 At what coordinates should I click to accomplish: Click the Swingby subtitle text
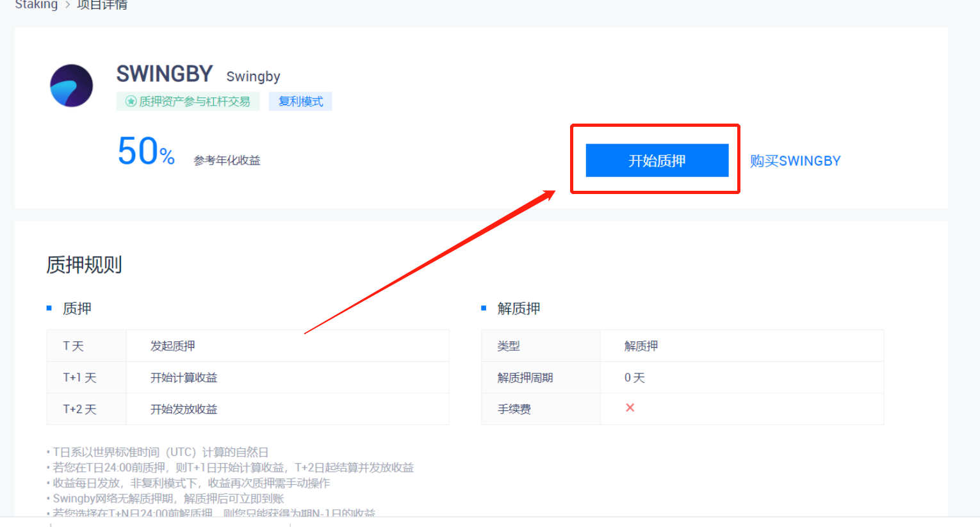[253, 77]
